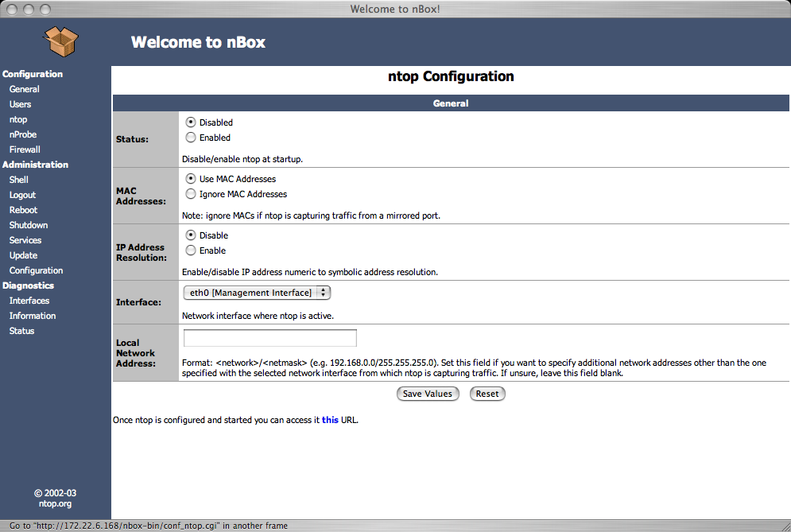Open the nProbe configuration link
Image resolution: width=791 pixels, height=532 pixels.
(x=23, y=134)
